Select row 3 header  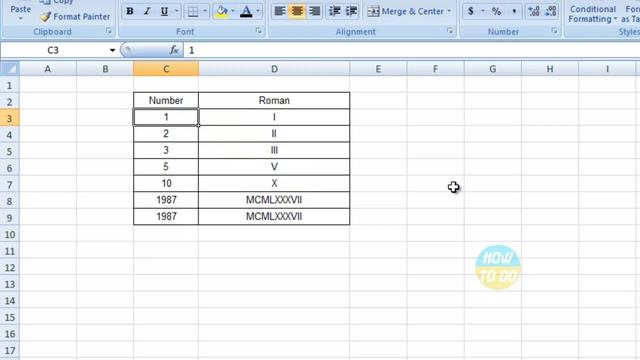(x=9, y=118)
